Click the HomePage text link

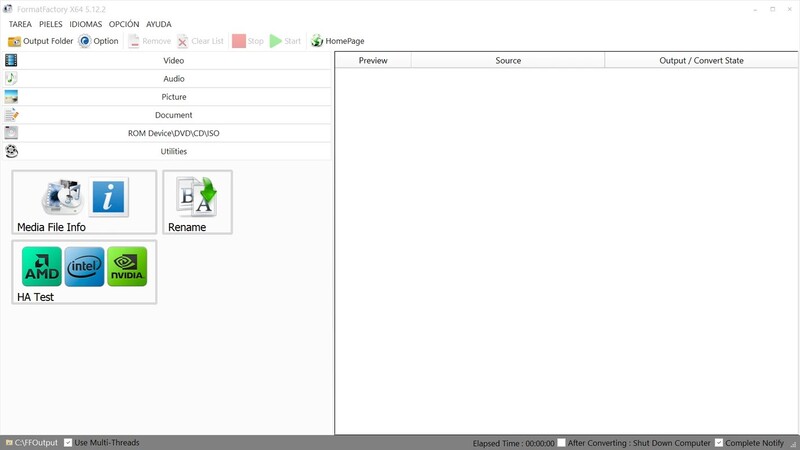(x=345, y=41)
